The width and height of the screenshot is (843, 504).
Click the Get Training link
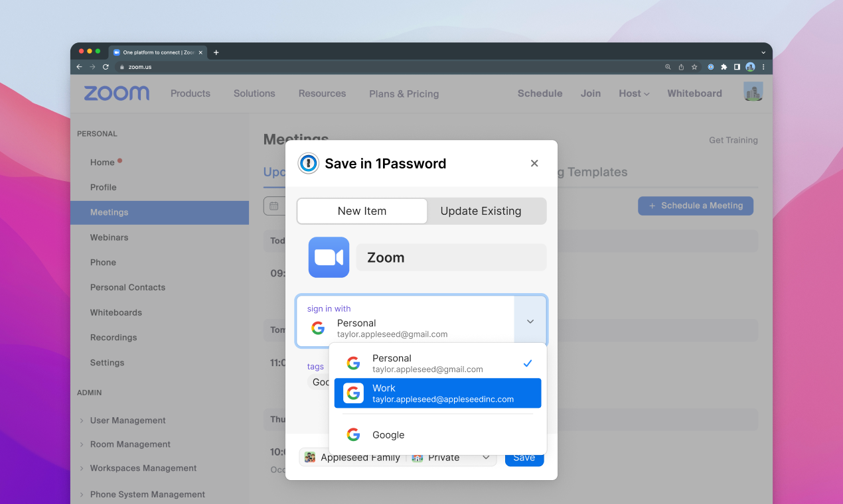(x=733, y=140)
